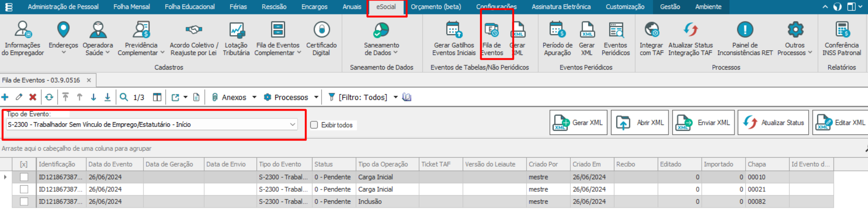Switch to Assinatura Eletrônica tab

point(561,7)
